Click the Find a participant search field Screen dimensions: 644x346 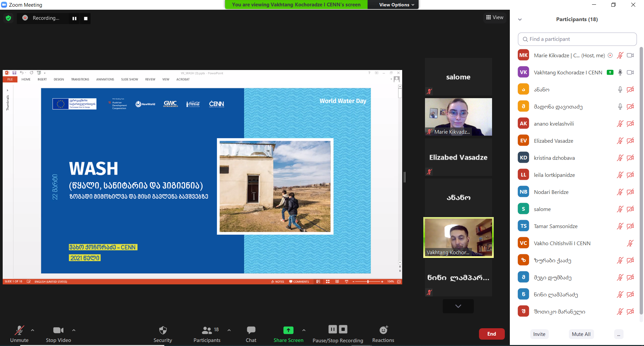[577, 39]
